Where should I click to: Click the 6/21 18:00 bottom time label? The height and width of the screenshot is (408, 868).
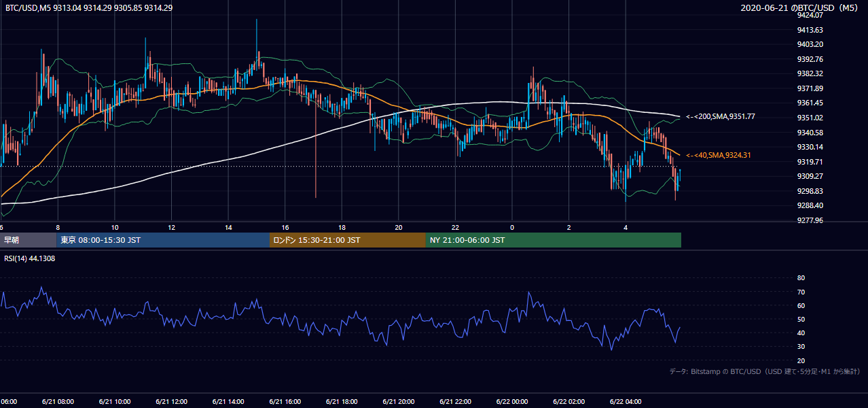point(342,402)
